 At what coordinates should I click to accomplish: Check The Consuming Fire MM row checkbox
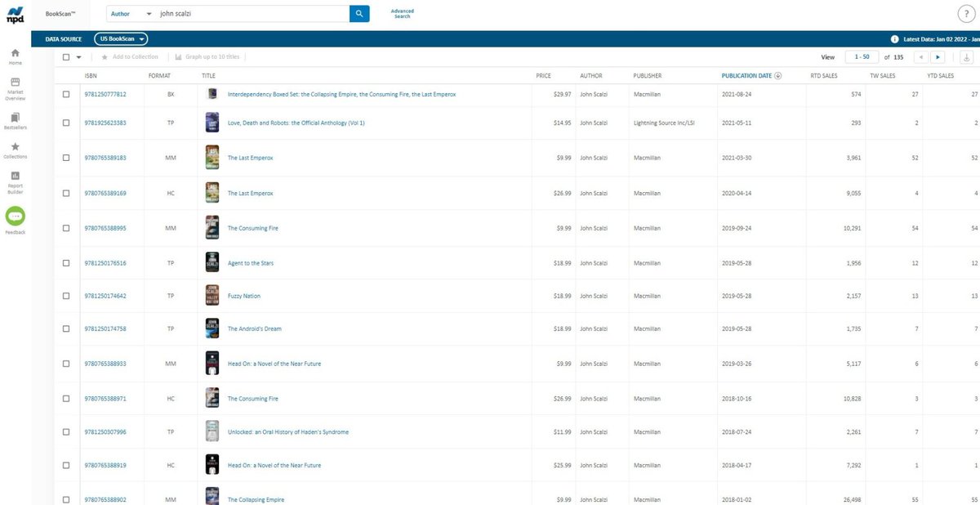click(66, 228)
